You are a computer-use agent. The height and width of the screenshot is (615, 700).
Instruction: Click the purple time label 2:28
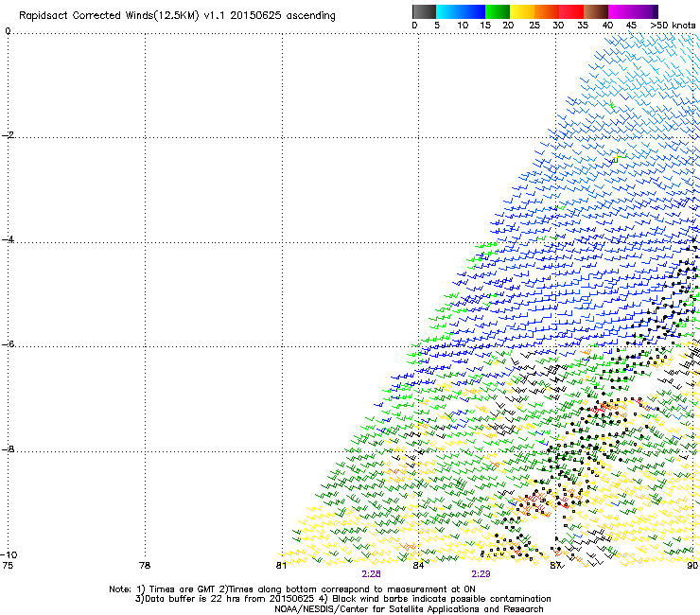(371, 574)
